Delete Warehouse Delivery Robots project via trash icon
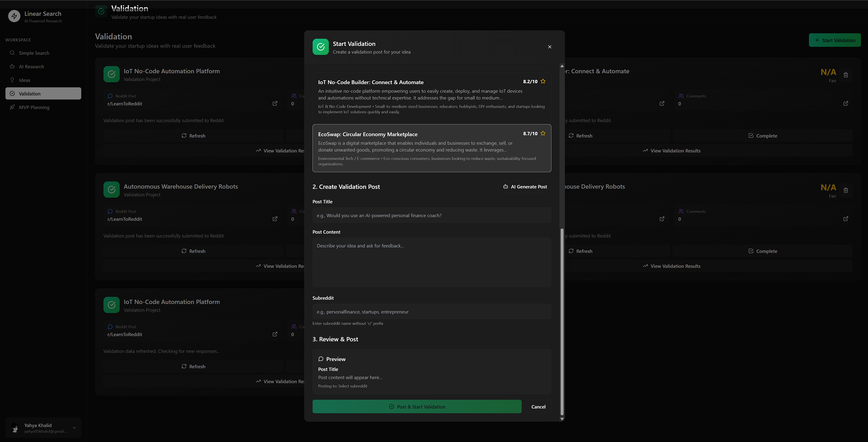Screen dimensions: 868x442 pyautogui.click(x=846, y=190)
